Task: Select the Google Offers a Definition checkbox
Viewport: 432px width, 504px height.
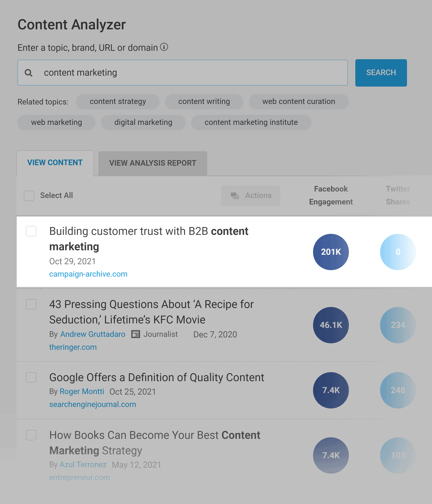Action: [31, 377]
